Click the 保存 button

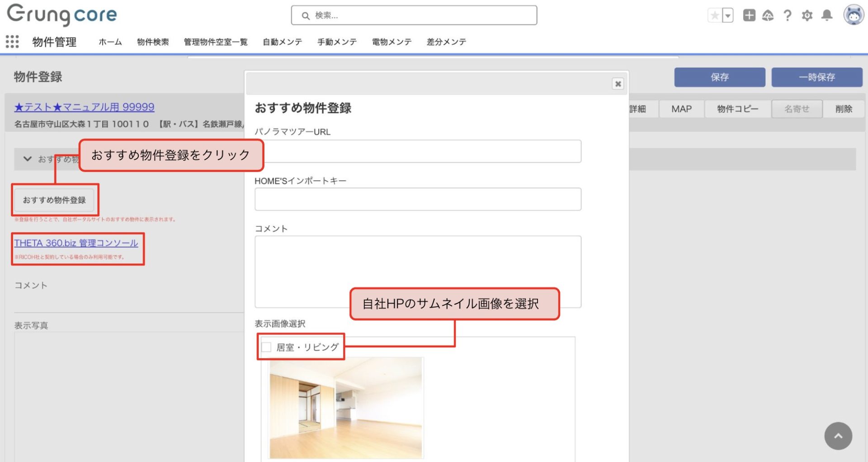tap(719, 77)
